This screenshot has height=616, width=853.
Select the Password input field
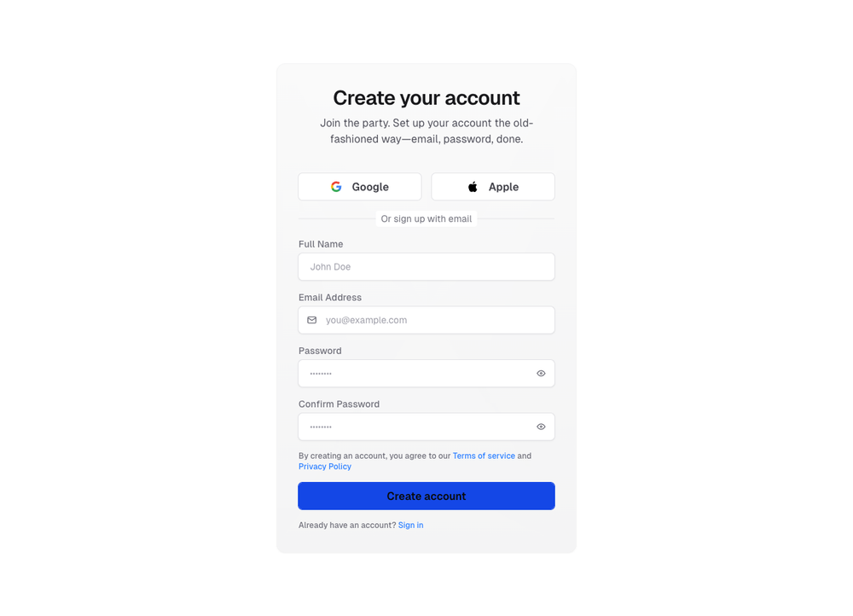point(426,374)
